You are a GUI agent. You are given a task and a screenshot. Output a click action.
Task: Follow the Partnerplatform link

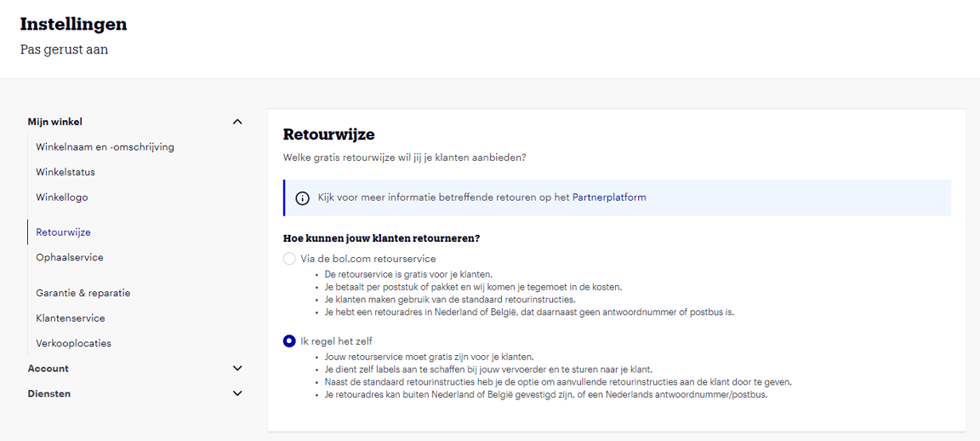tap(609, 198)
